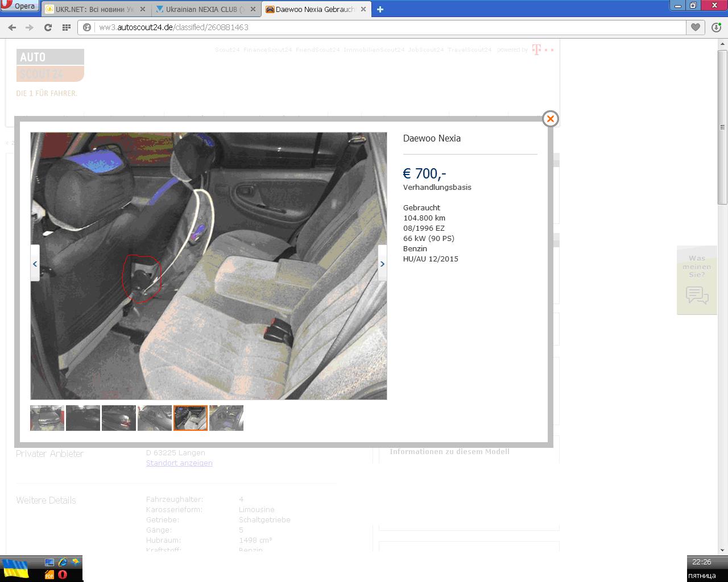Screen dimensions: 728x582
Task: Close the Ukrainian NEXIA CLUB tab
Action: 253,9
